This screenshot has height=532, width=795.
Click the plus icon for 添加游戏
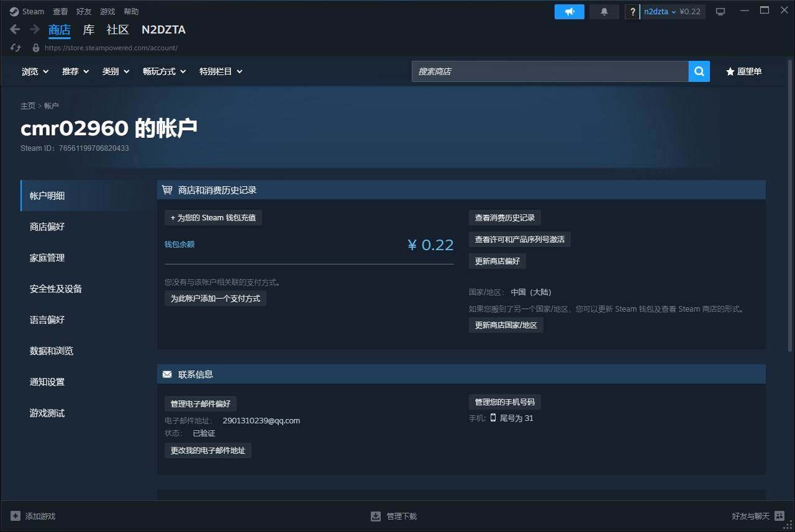tap(16, 516)
